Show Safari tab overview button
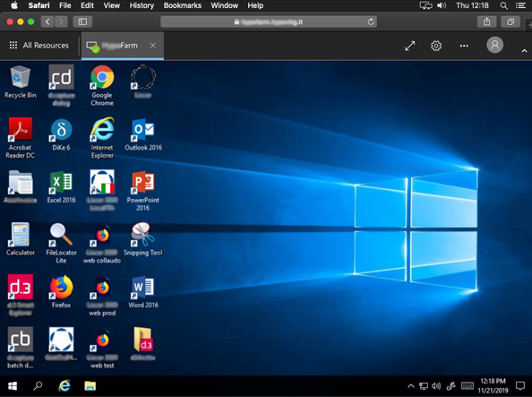 click(x=511, y=22)
